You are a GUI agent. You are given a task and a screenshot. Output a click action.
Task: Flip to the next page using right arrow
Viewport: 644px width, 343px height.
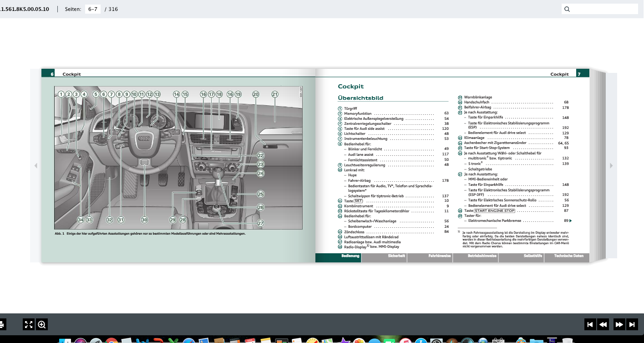[x=611, y=166]
